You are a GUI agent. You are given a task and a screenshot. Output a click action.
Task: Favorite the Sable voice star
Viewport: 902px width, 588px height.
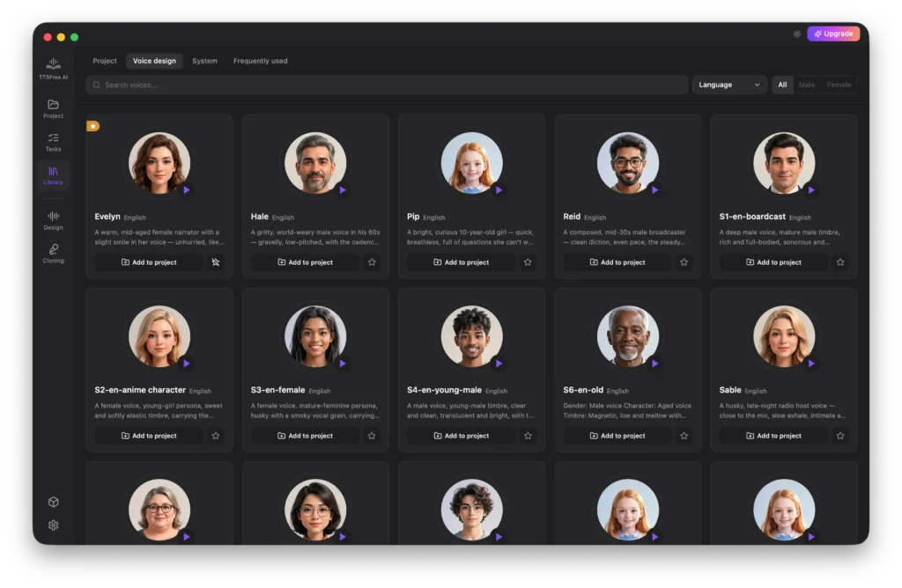(x=839, y=436)
